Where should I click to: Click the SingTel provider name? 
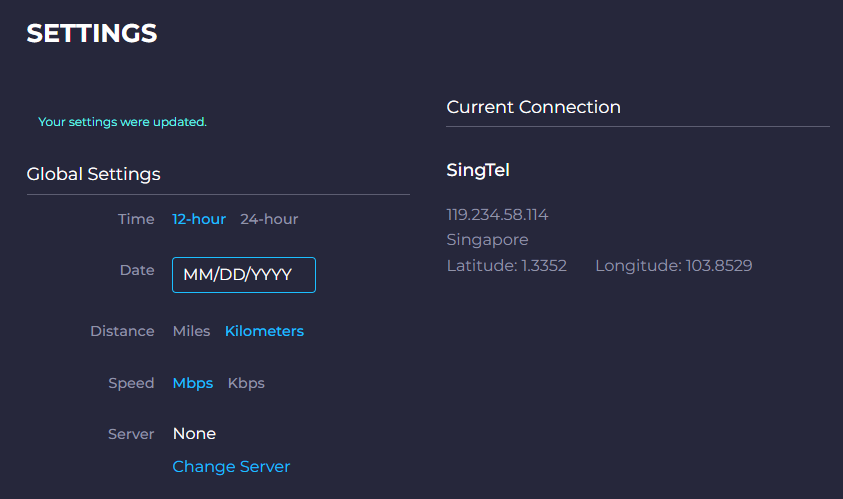coord(478,170)
